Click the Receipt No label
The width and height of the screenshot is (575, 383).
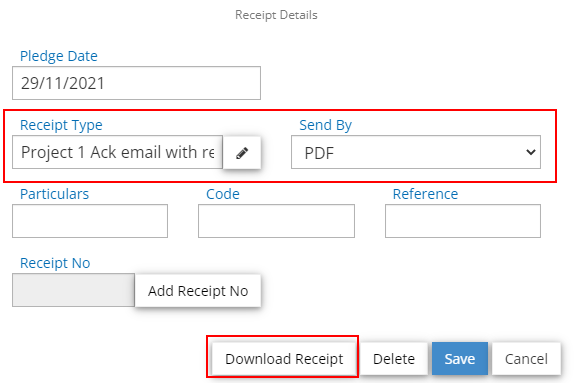click(x=55, y=263)
